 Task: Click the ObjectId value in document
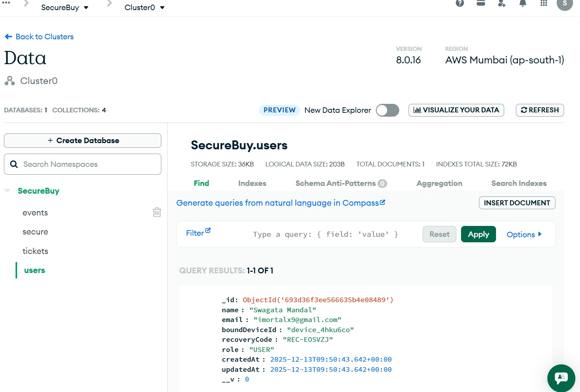318,300
